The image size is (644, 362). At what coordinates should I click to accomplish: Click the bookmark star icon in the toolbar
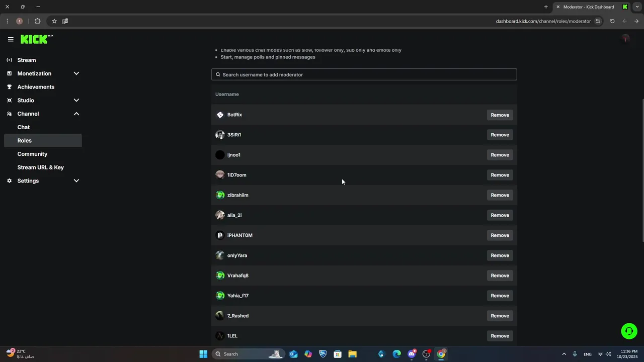coord(54,21)
